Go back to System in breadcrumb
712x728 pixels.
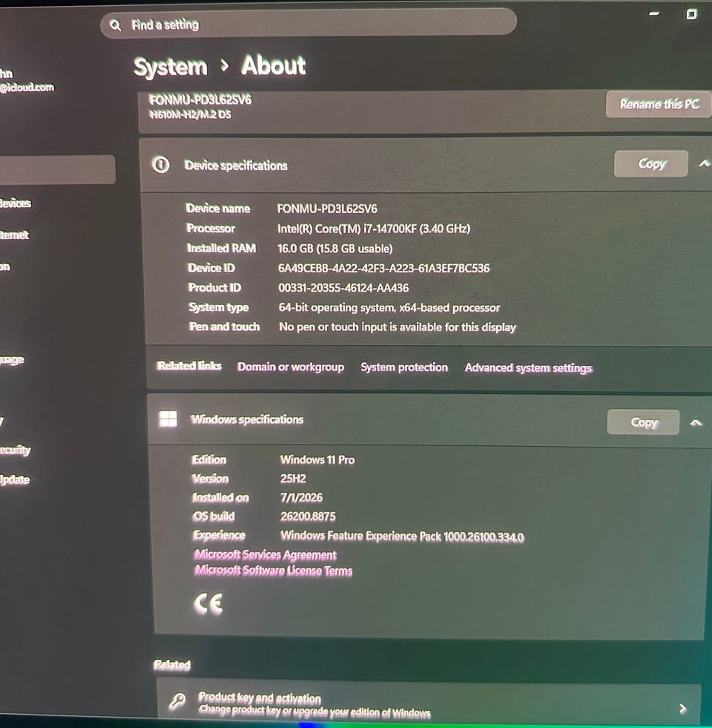[171, 67]
